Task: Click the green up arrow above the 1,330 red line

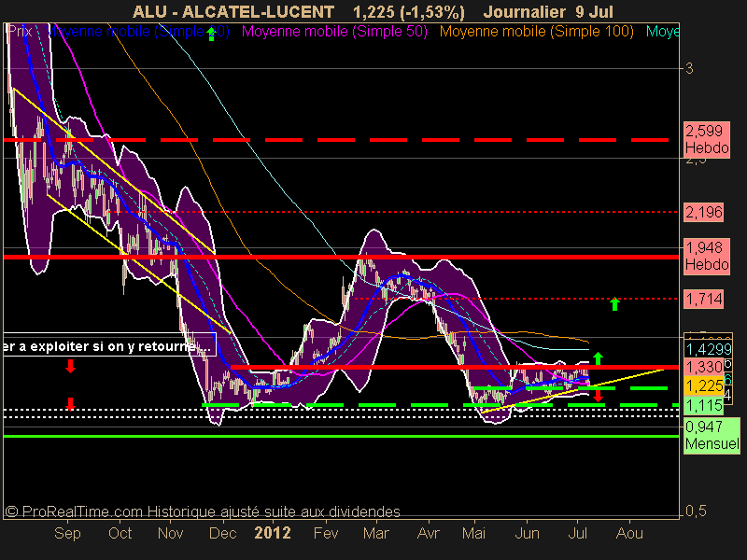Action: (x=598, y=358)
